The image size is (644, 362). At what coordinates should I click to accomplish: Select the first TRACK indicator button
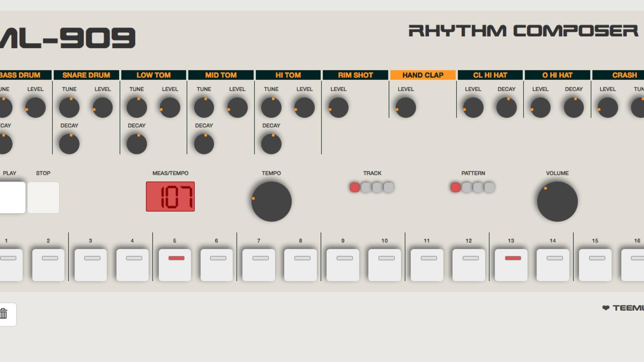(x=355, y=187)
